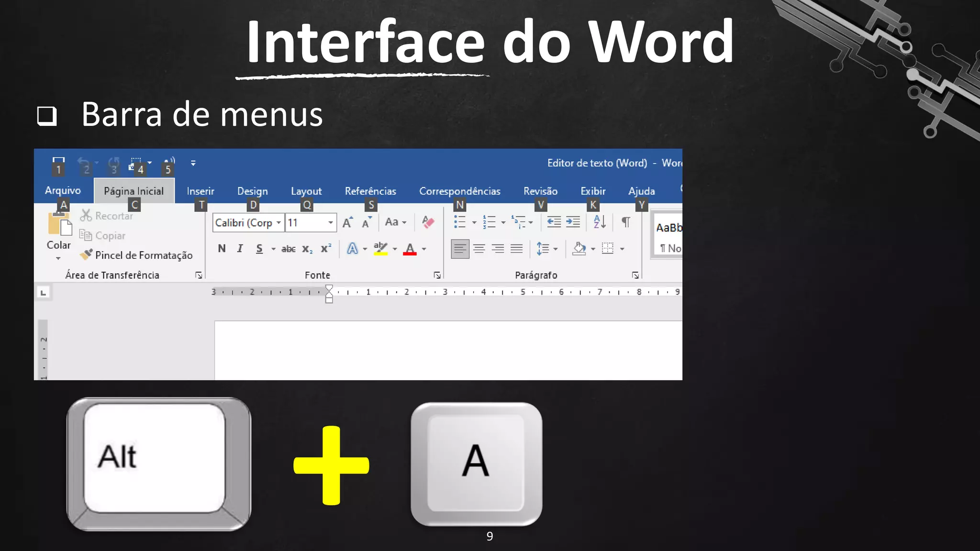Image resolution: width=980 pixels, height=551 pixels.
Task: Click the first-line indent marker on ruler
Action: tap(329, 288)
